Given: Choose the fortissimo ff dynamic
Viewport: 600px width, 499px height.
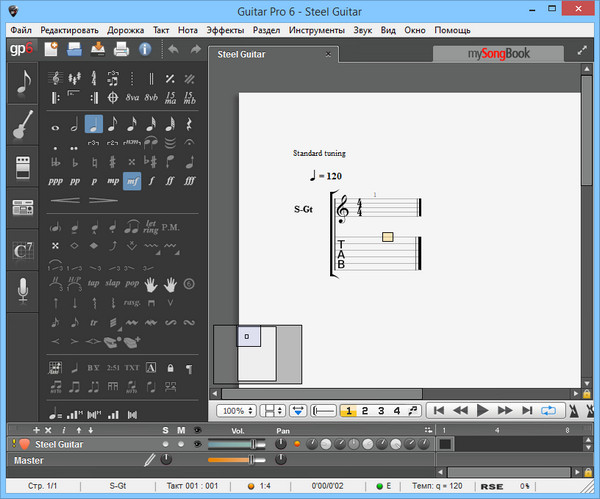Looking at the screenshot, I should pos(170,181).
